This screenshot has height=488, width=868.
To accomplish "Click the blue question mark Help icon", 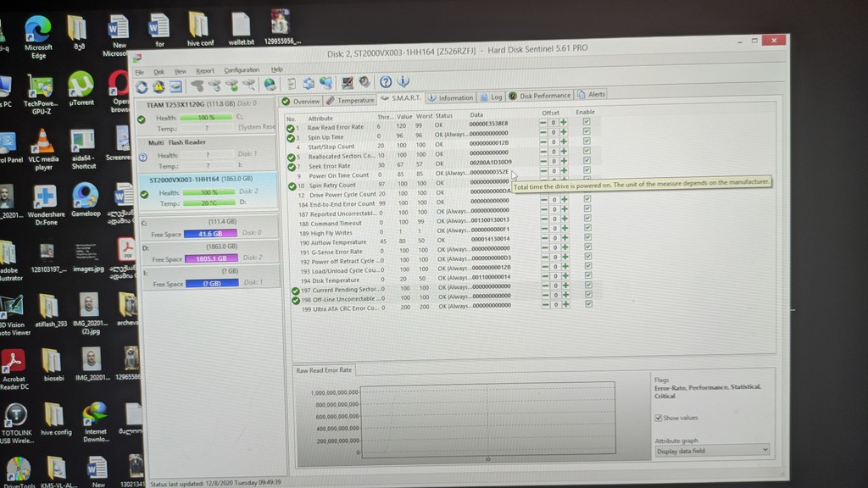I will coord(386,82).
